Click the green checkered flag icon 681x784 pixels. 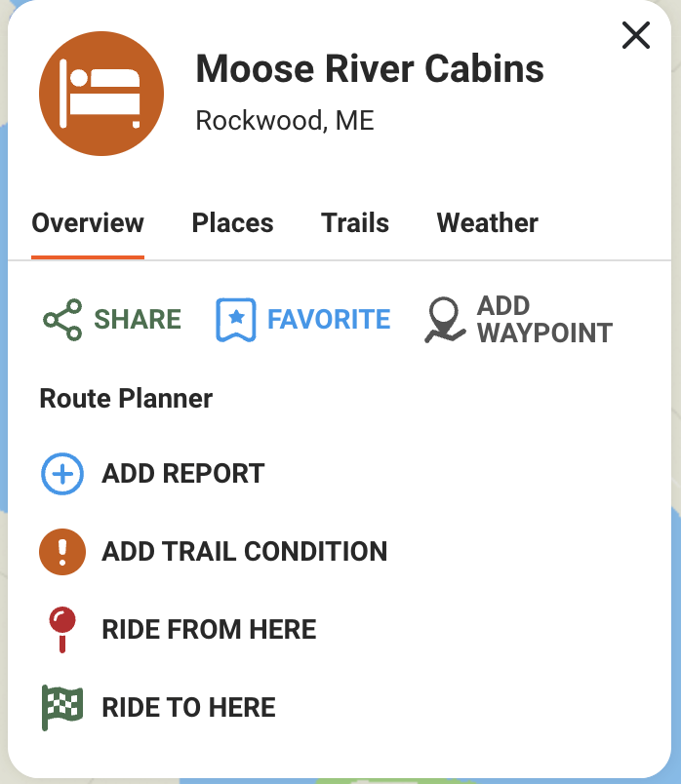pos(61,706)
